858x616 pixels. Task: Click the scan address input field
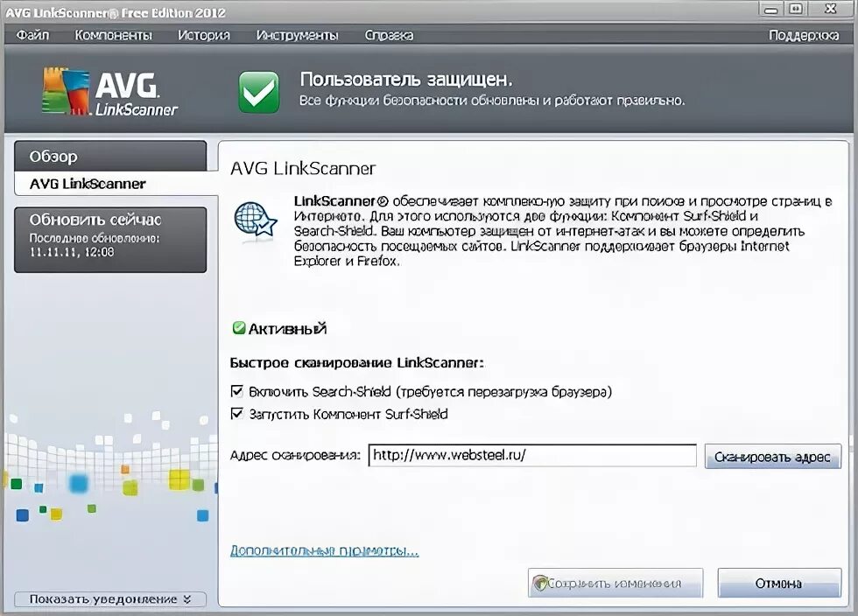point(532,455)
